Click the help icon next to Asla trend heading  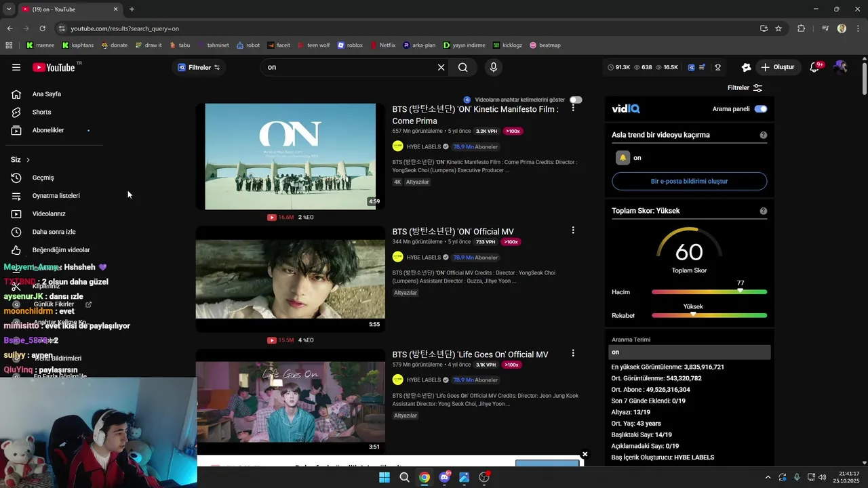pos(763,135)
